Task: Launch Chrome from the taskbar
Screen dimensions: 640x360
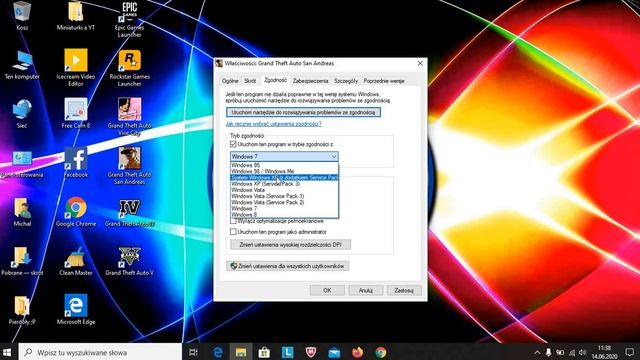Action: click(381, 352)
